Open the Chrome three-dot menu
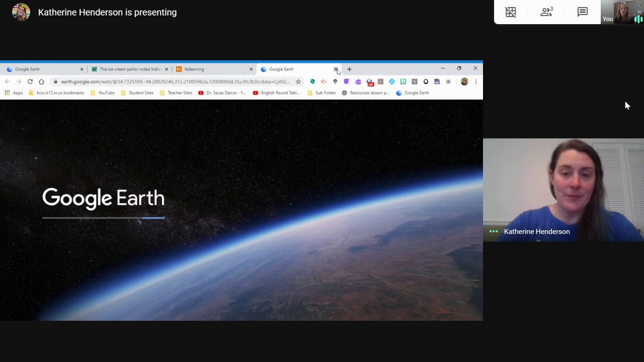The height and width of the screenshot is (362, 644). (x=475, y=81)
